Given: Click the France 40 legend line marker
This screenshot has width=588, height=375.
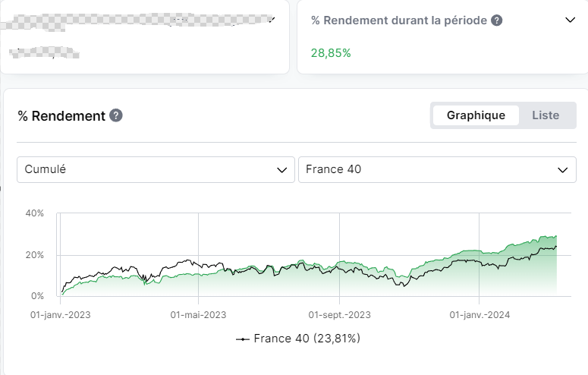Looking at the screenshot, I should (x=243, y=339).
